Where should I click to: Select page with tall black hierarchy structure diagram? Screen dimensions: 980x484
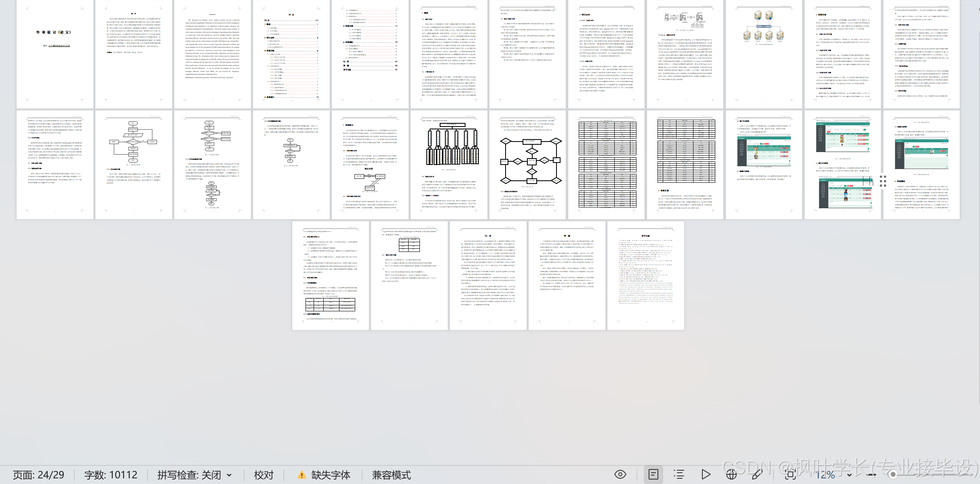click(449, 165)
